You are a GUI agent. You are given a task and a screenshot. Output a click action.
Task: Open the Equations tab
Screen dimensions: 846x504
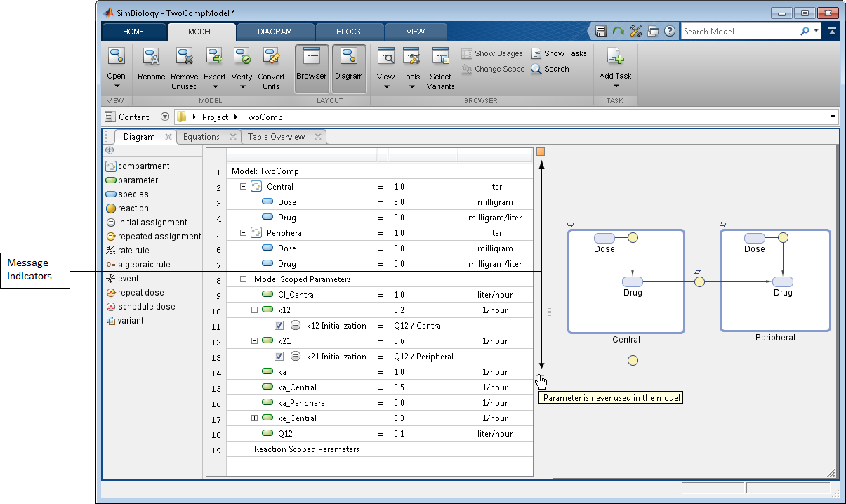tap(201, 137)
